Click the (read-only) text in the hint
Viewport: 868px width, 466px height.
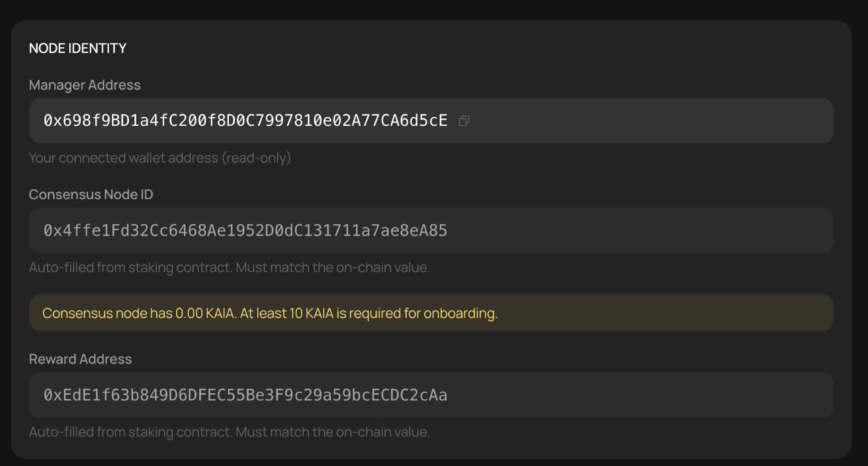coord(256,158)
